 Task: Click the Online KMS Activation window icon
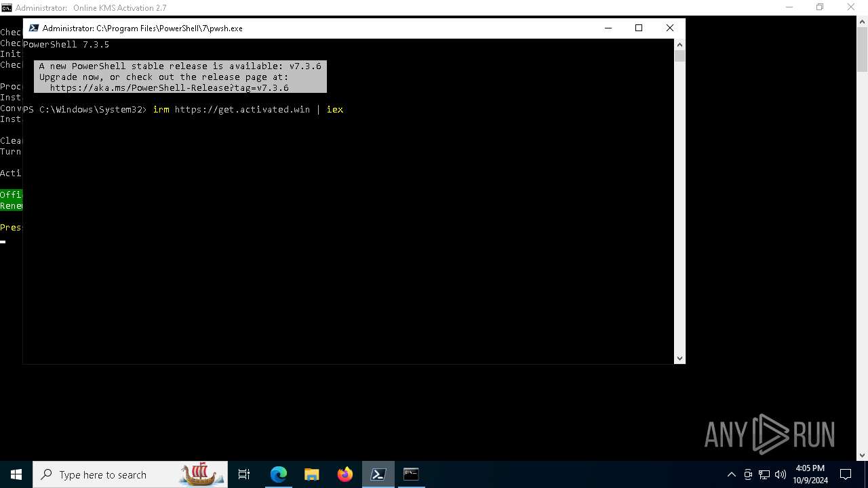point(6,7)
